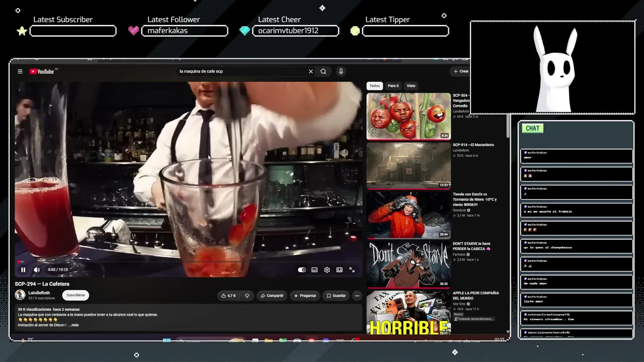Viewport: 644px width, 362px height.
Task: Subscribe with the Suscribirse button
Action: [x=75, y=295]
